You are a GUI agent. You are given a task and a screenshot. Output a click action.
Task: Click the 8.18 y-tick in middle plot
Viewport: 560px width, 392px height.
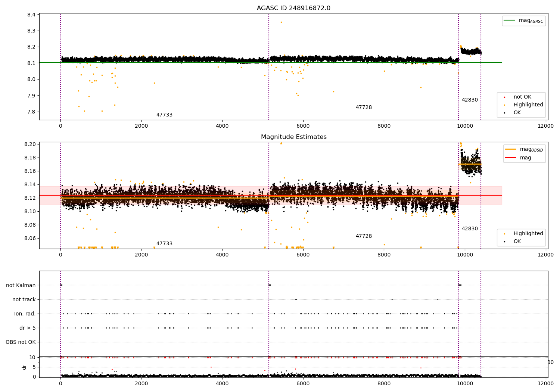point(30,158)
